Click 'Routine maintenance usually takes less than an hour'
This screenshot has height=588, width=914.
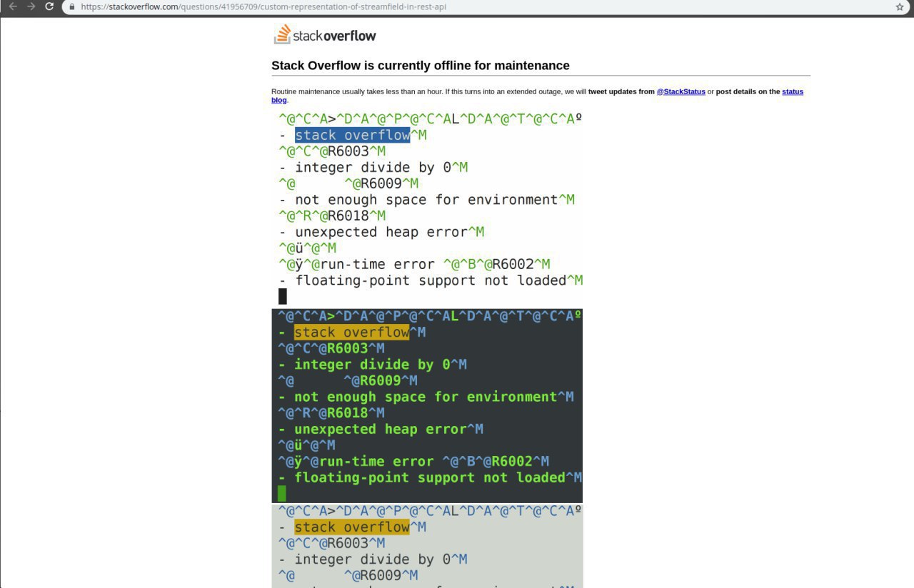tap(357, 91)
